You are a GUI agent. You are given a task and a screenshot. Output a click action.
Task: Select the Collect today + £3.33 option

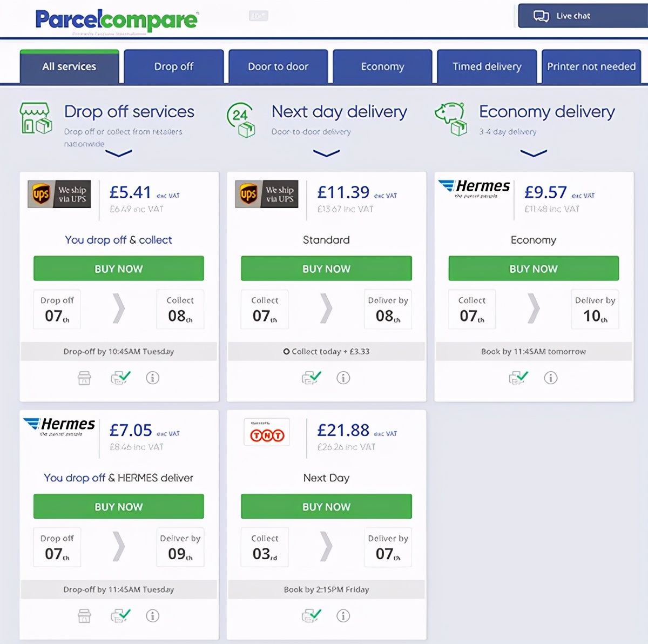[x=287, y=352]
